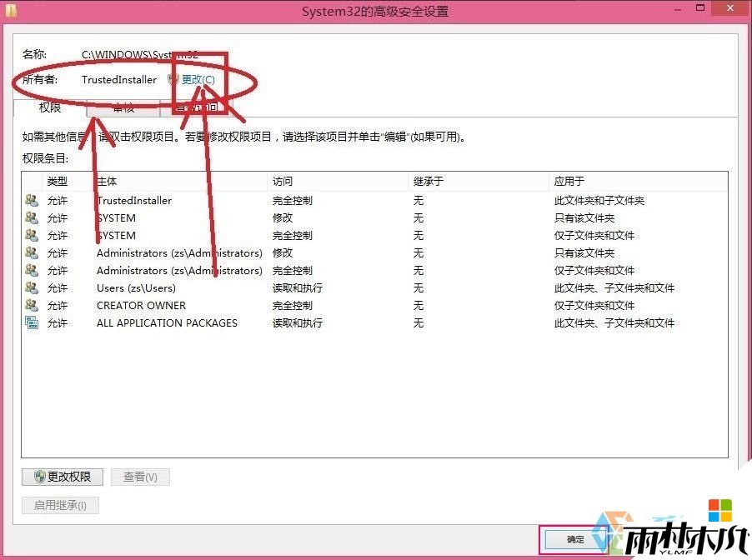
Task: Click the blue icon before ALL APPLICATION PACKAGES
Action: [32, 323]
